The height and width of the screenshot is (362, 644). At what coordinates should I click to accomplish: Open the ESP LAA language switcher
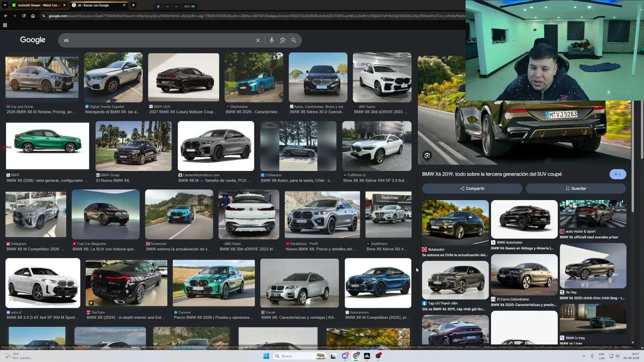pyautogui.click(x=601, y=356)
